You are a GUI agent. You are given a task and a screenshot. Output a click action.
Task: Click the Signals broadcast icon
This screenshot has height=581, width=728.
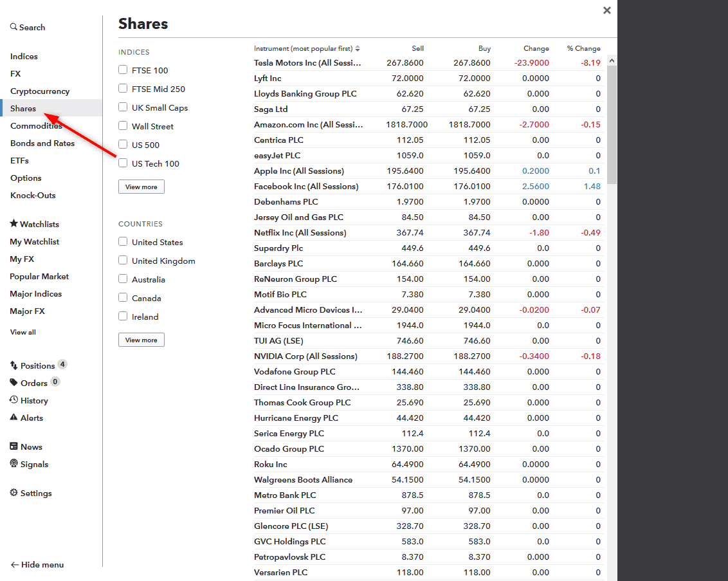(14, 464)
